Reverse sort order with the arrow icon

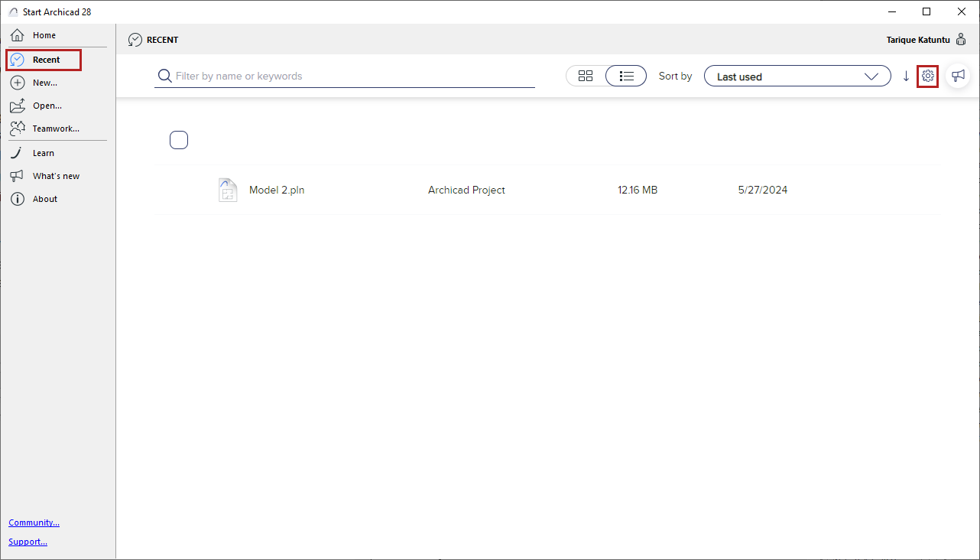tap(906, 76)
